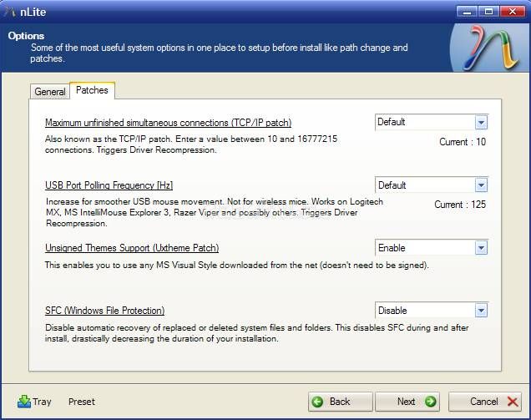
Task: Click the nLite title bar app icon
Action: point(10,13)
